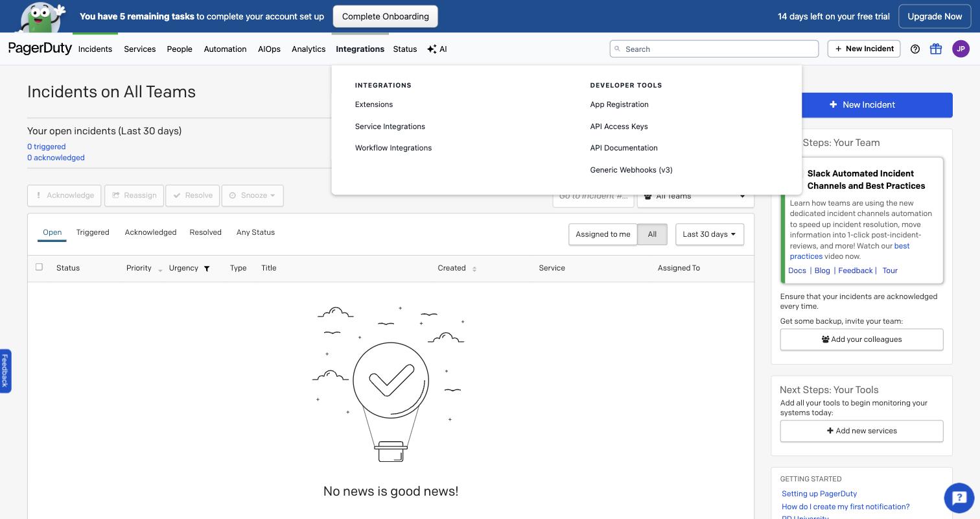
Task: Open the Status nav item
Action: click(x=405, y=49)
